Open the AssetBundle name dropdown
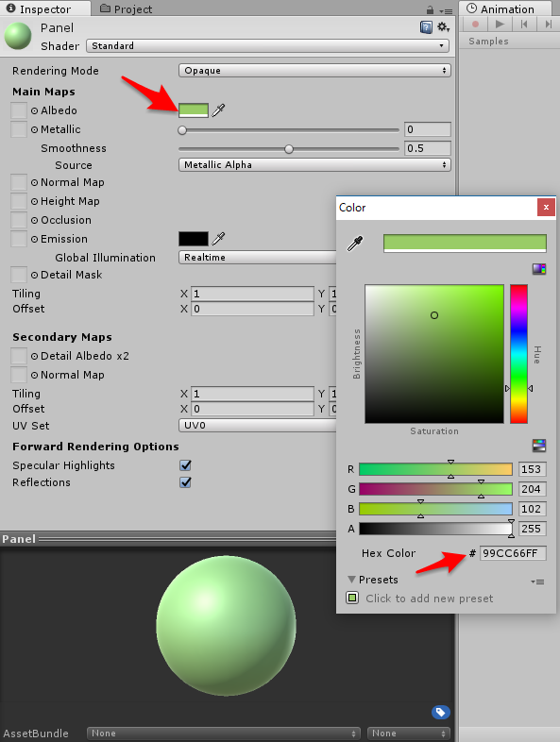Viewport: 560px width, 742px height. click(x=224, y=734)
